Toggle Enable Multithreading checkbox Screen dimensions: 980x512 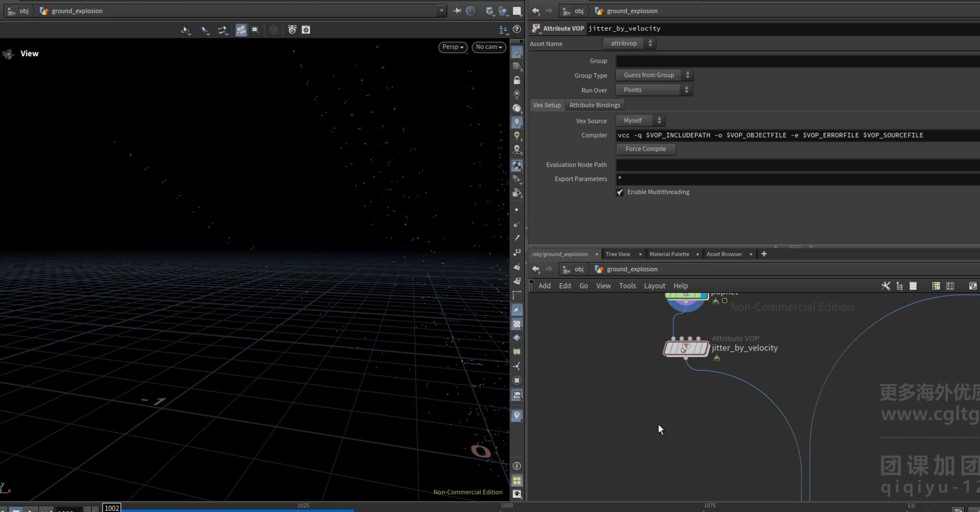(x=620, y=192)
